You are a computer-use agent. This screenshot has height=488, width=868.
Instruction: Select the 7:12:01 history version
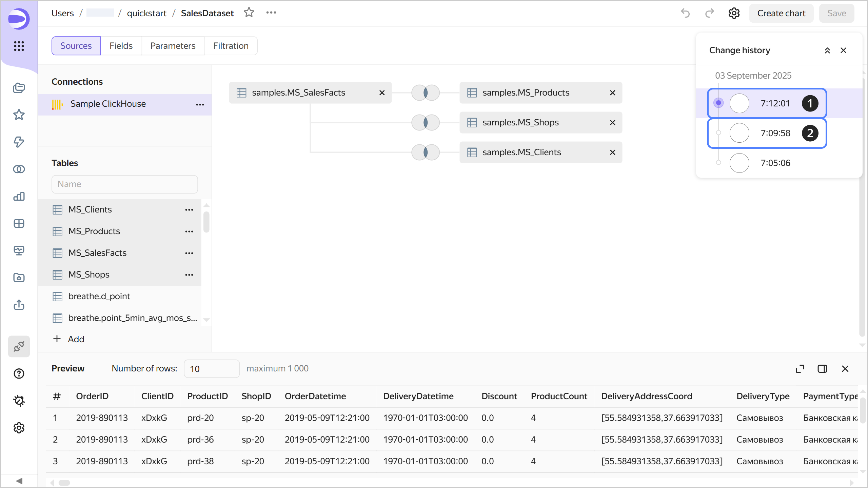click(775, 103)
